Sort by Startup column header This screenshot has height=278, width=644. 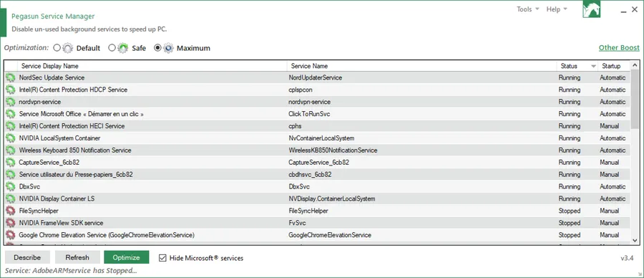tap(613, 66)
